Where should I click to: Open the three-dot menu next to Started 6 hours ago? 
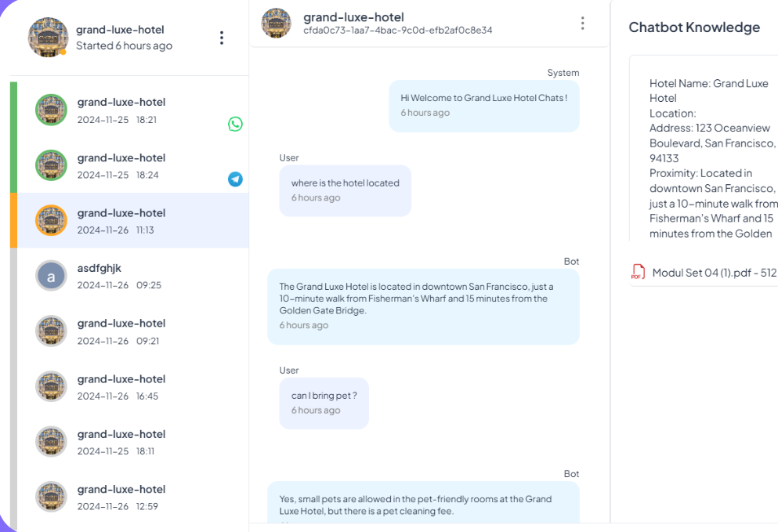(222, 37)
